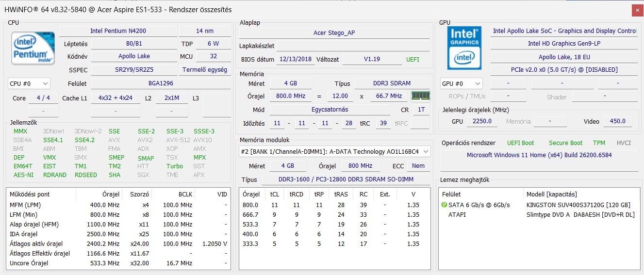Click the B0/B1 stepping value
The width and height of the screenshot is (644, 275).
[x=134, y=43]
